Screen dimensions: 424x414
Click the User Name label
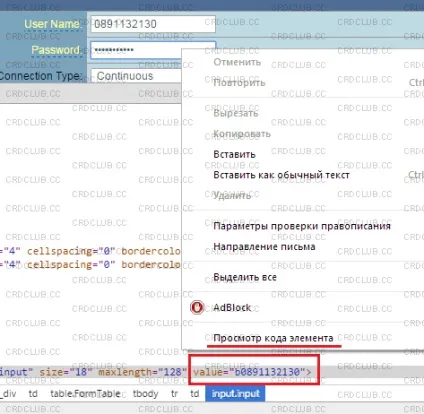[x=52, y=24]
